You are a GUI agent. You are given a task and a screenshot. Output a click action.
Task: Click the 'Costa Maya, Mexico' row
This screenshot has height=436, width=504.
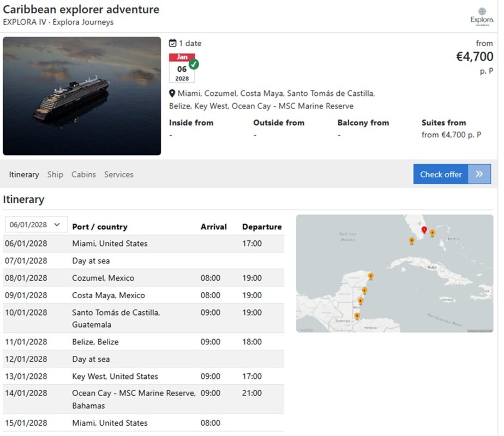(143, 295)
